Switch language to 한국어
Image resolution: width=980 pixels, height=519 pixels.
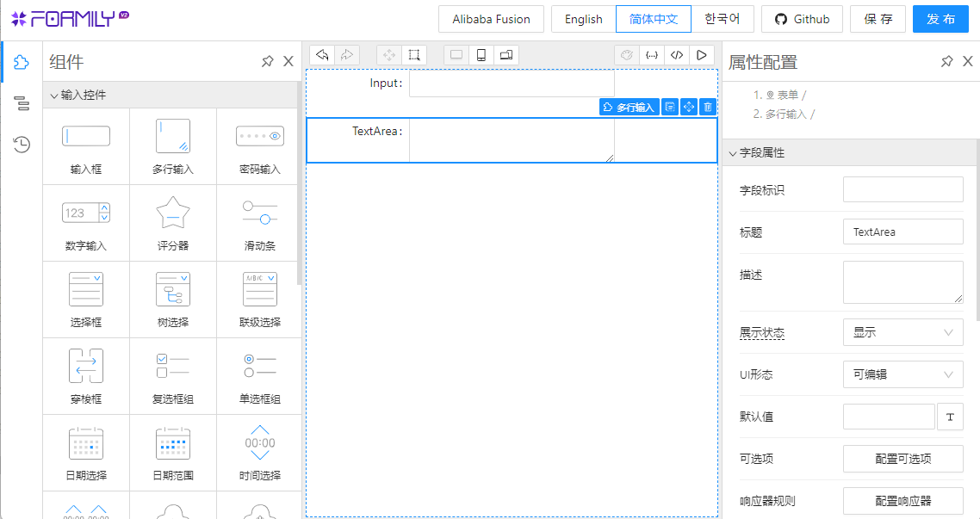click(x=723, y=19)
